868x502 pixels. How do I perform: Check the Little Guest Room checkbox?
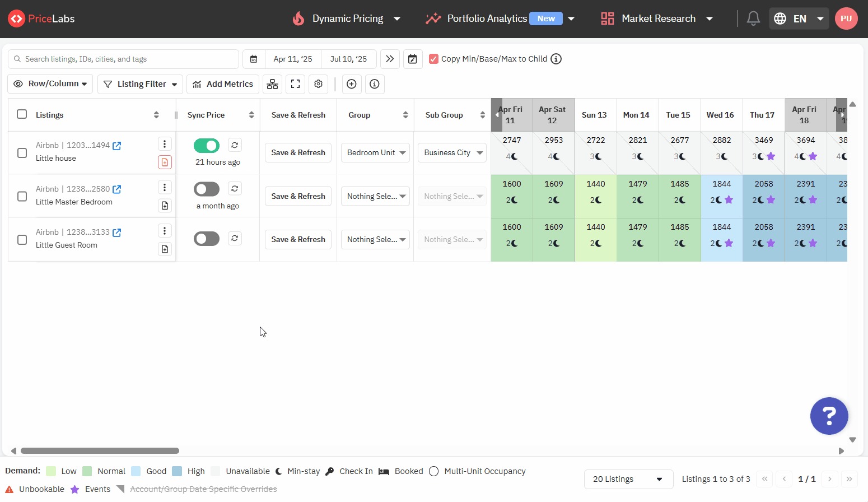[22, 240]
